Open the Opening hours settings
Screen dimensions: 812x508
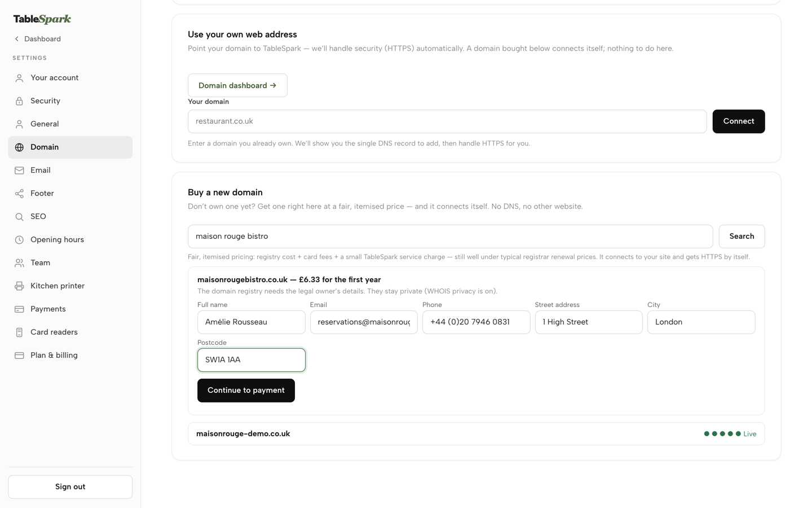pyautogui.click(x=70, y=240)
